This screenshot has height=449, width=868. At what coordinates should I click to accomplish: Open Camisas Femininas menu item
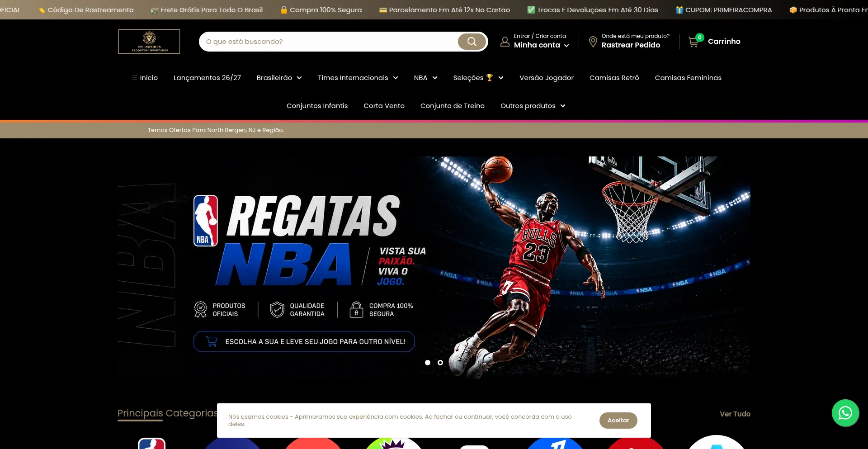(688, 78)
